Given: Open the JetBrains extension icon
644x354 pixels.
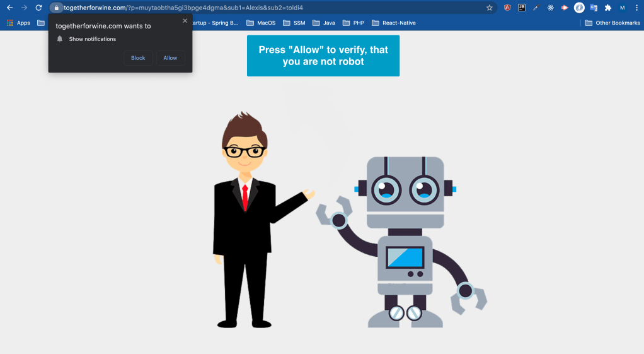Looking at the screenshot, I should coord(522,8).
